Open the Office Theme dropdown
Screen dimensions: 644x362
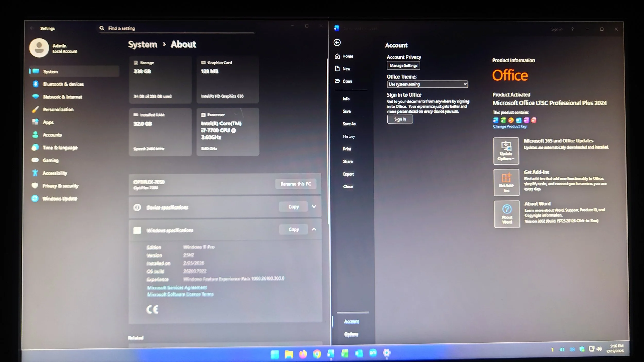427,84
